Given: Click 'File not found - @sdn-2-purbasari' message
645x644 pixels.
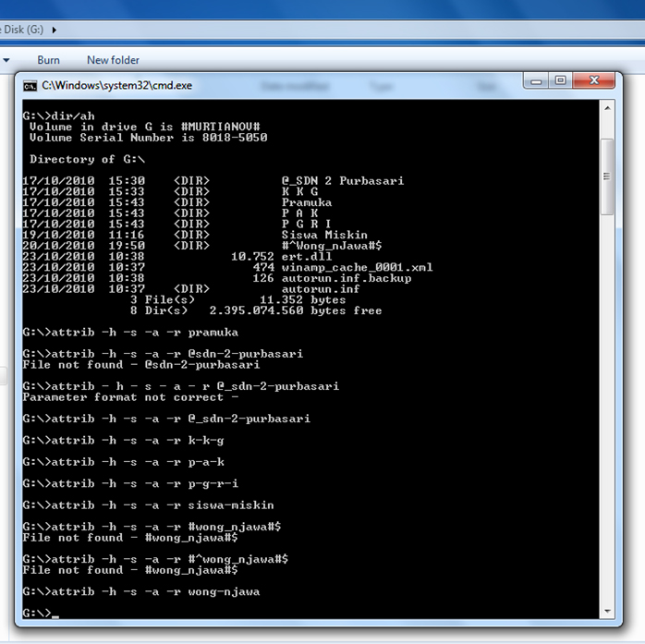Looking at the screenshot, I should click(141, 365).
